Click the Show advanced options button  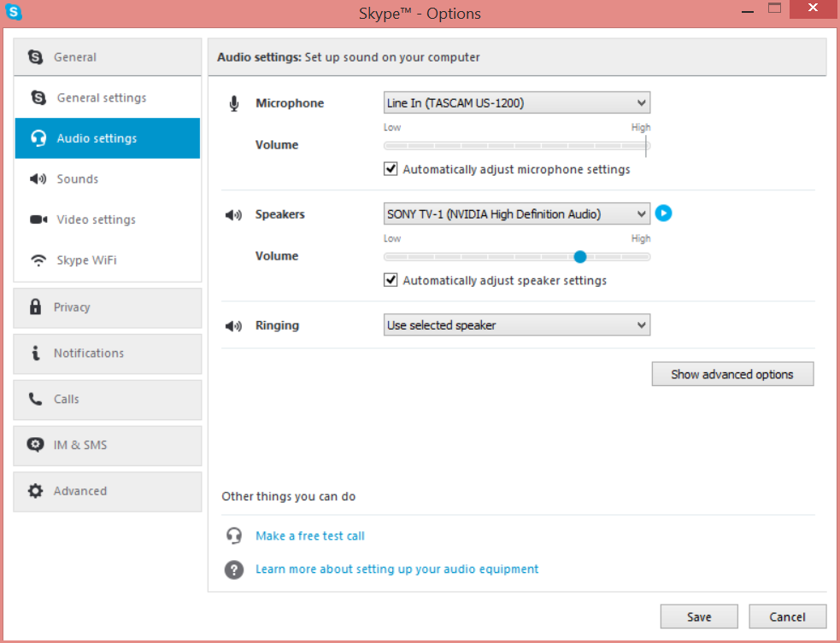click(733, 374)
